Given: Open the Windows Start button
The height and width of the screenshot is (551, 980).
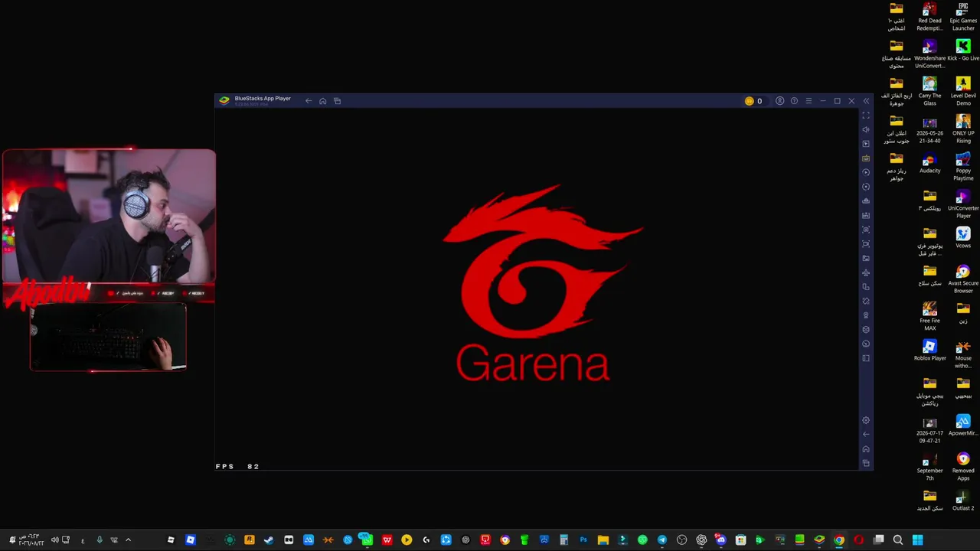Looking at the screenshot, I should (918, 540).
